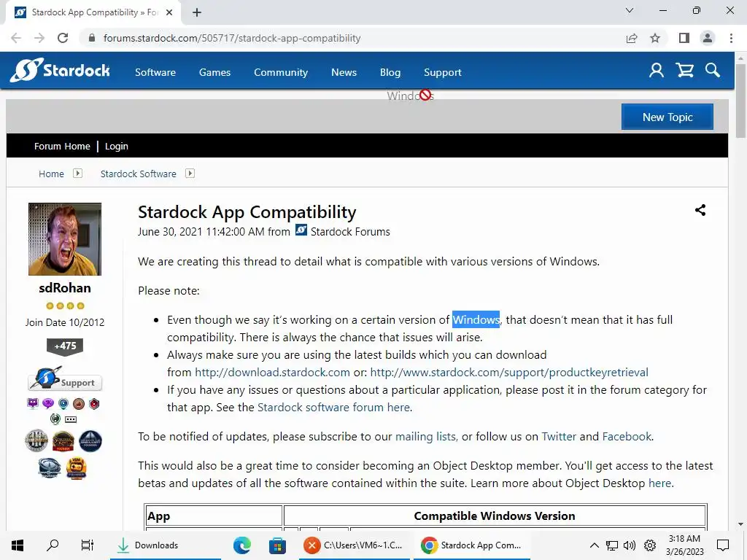
Task: Click the share icon beside post title
Action: pos(700,210)
